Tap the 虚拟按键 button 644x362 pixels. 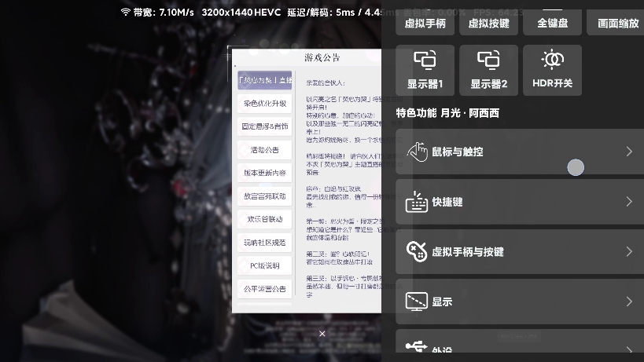tap(489, 24)
